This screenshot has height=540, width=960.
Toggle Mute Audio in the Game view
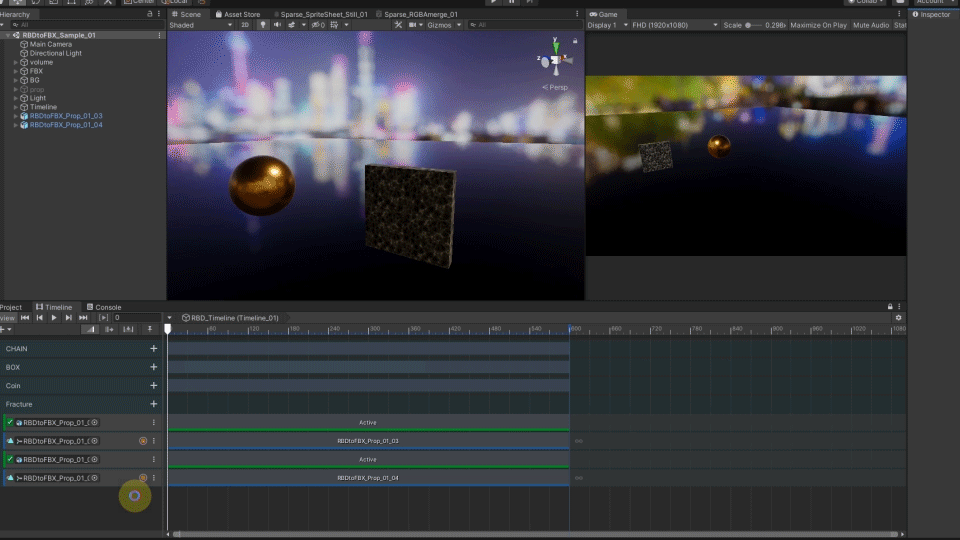(x=870, y=25)
